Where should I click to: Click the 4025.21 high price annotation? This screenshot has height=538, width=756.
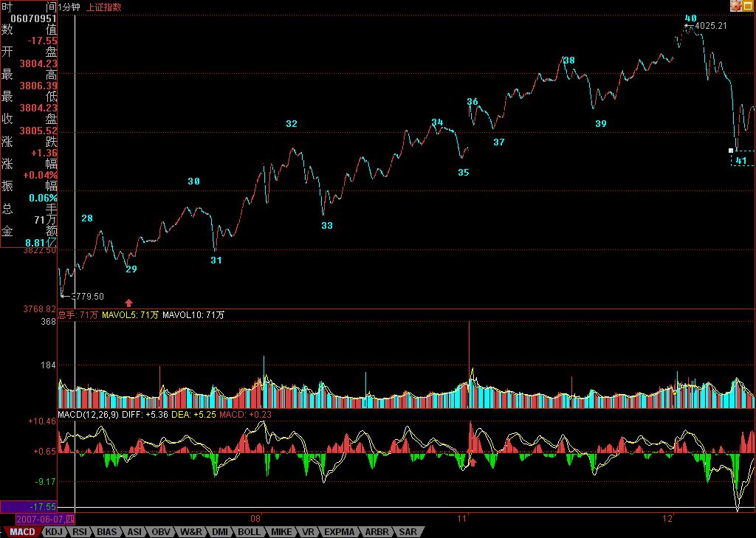(x=712, y=26)
